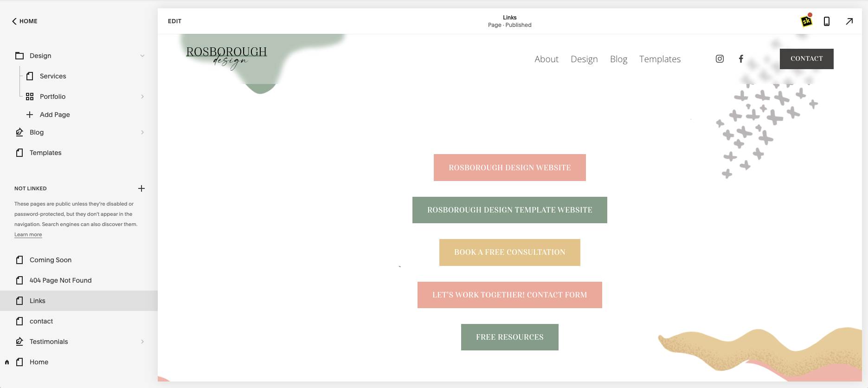Open the Facebook social icon

coord(741,59)
